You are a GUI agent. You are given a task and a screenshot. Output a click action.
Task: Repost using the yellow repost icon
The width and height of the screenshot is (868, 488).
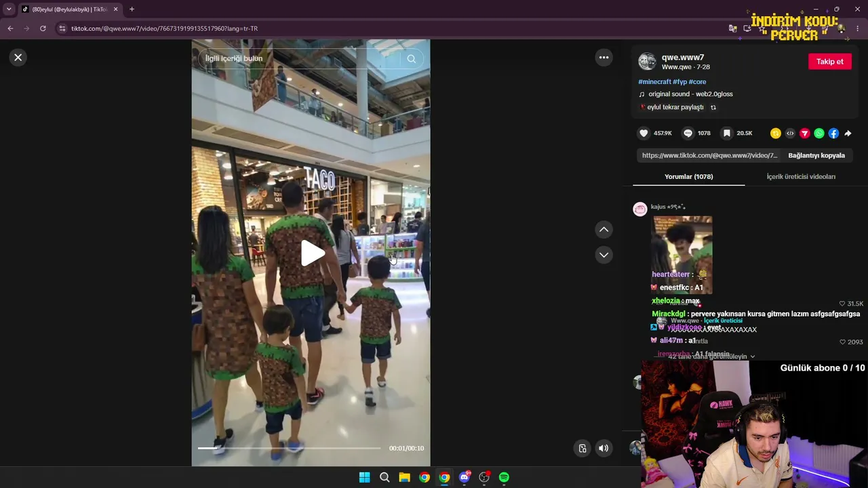tap(776, 134)
